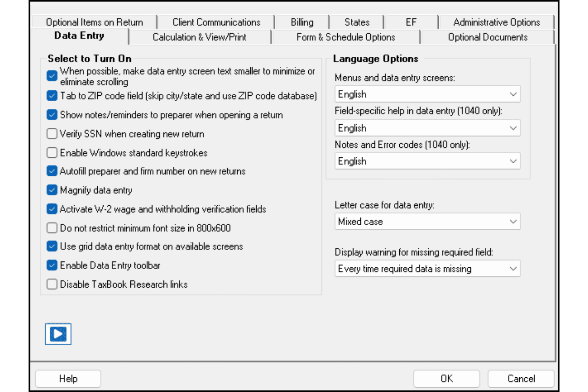Toggle Activate W-2 wage verification fields
The height and width of the screenshot is (392, 588).
52,209
